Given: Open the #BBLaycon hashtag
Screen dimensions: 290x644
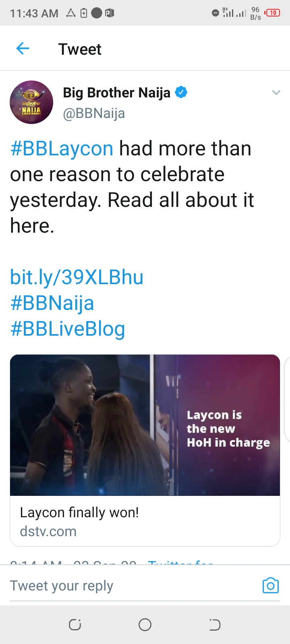Looking at the screenshot, I should [62, 149].
